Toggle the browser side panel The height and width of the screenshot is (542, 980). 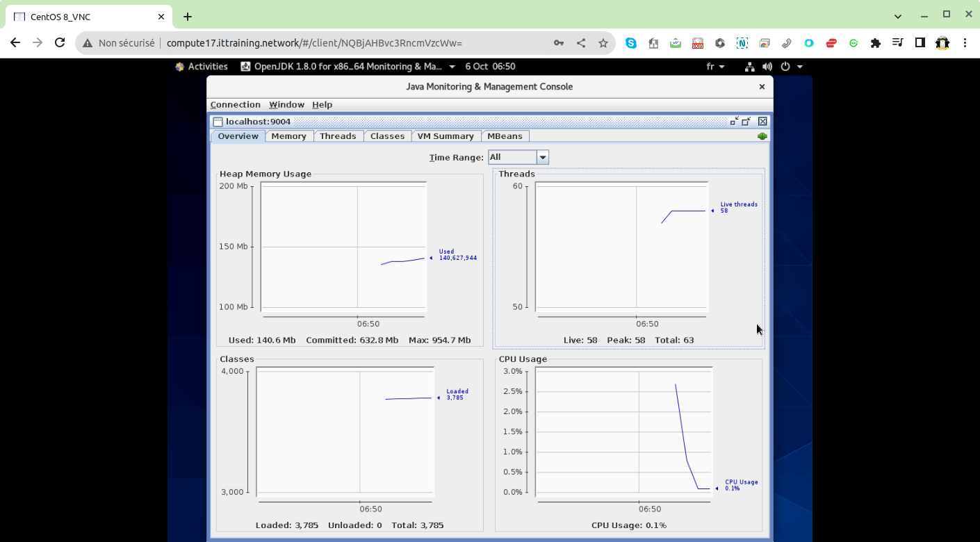coord(920,43)
